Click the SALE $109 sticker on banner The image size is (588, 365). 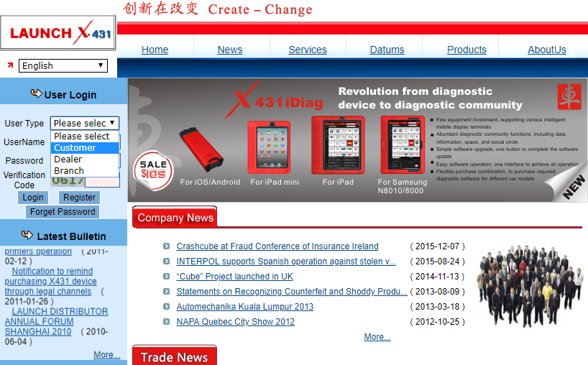coord(153,170)
